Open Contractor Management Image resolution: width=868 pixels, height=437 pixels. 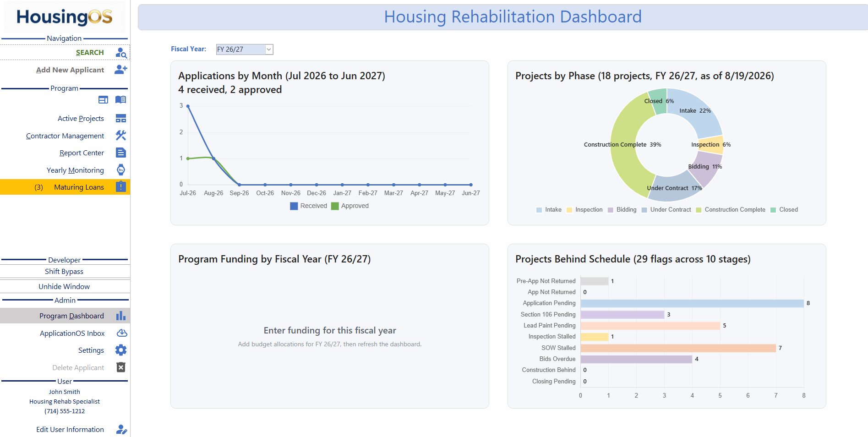pos(65,136)
